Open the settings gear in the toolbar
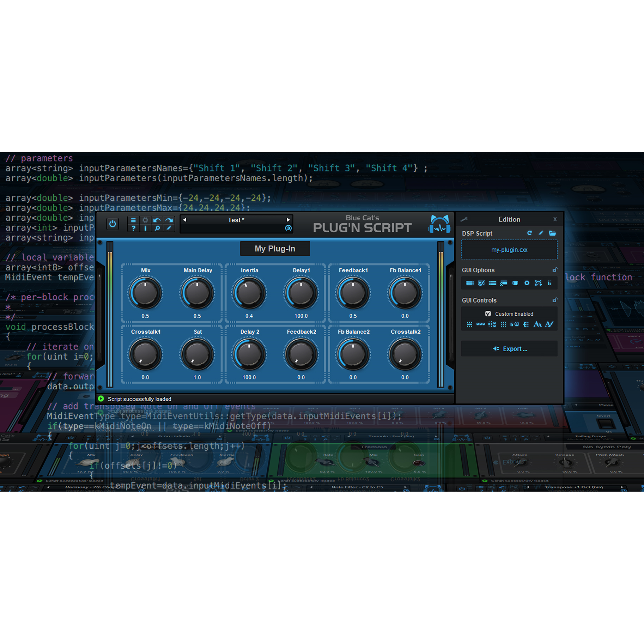 point(145,220)
